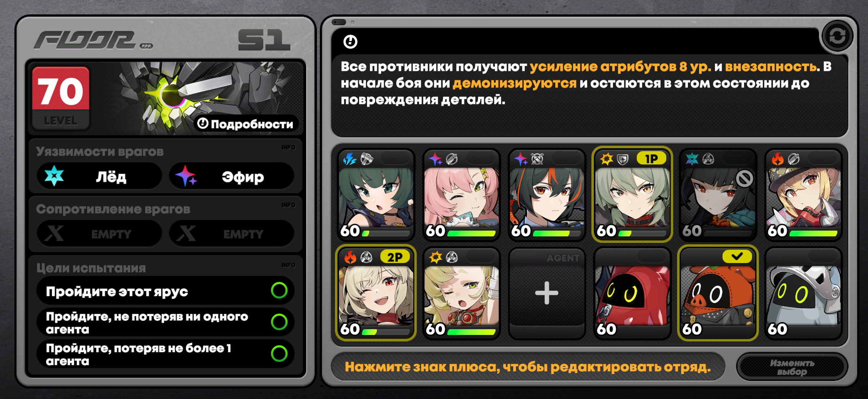Screen dimensions: 868x399
Task: Select the red hooded bangboo thumbnail
Action: coord(632,293)
